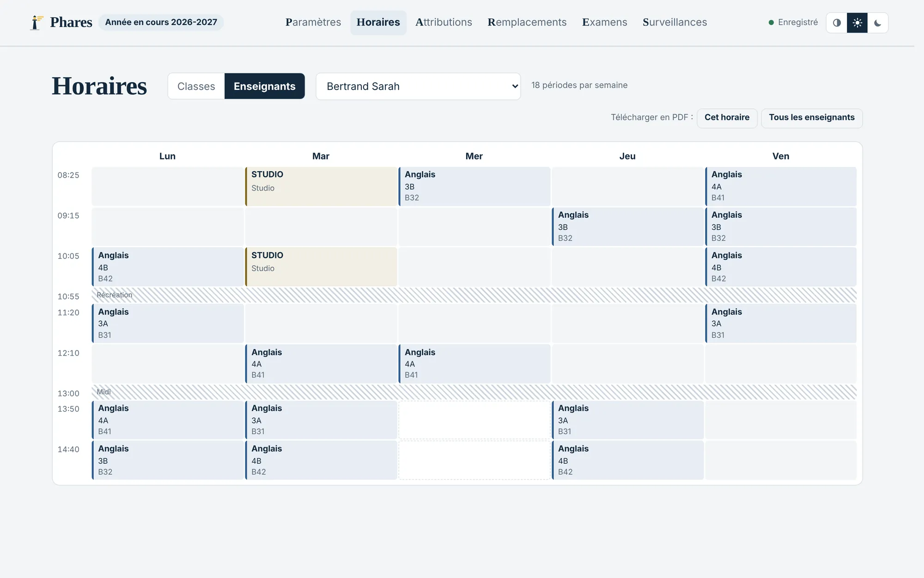
Task: Select the dark theme moon icon
Action: [x=877, y=23]
